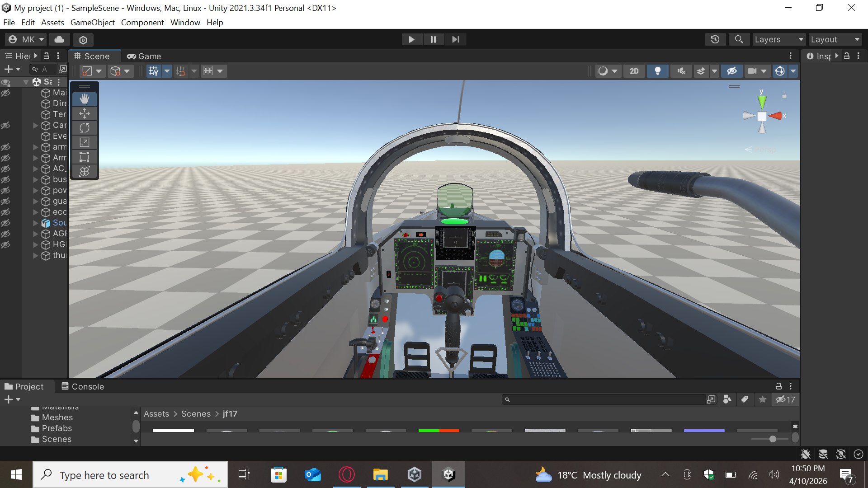Image resolution: width=868 pixels, height=488 pixels.
Task: Select the Prefabs folder in Project
Action: [x=57, y=428]
